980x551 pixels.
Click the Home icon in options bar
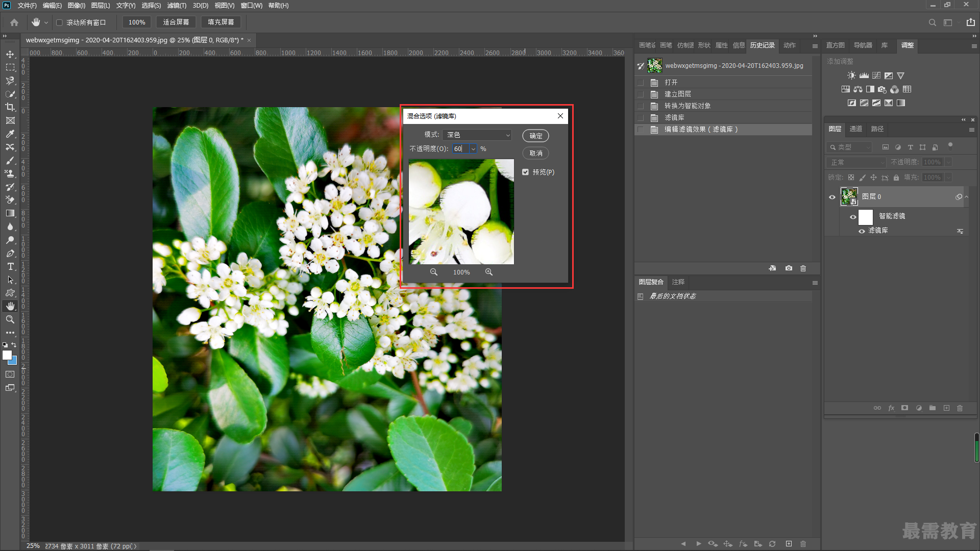(x=14, y=22)
